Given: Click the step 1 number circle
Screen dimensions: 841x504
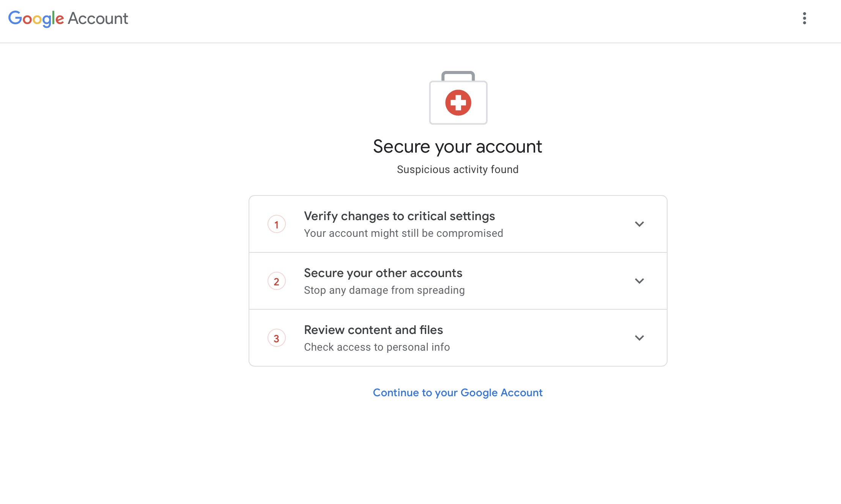Looking at the screenshot, I should coord(277,224).
